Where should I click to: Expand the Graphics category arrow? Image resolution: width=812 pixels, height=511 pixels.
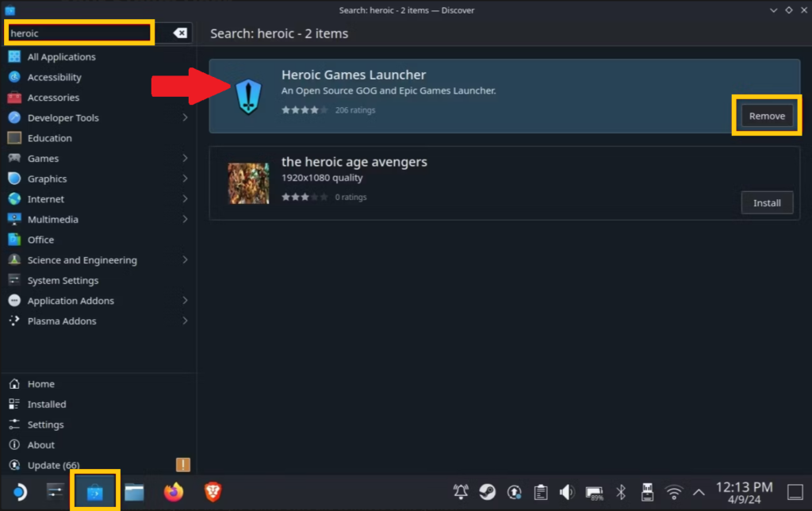185,179
